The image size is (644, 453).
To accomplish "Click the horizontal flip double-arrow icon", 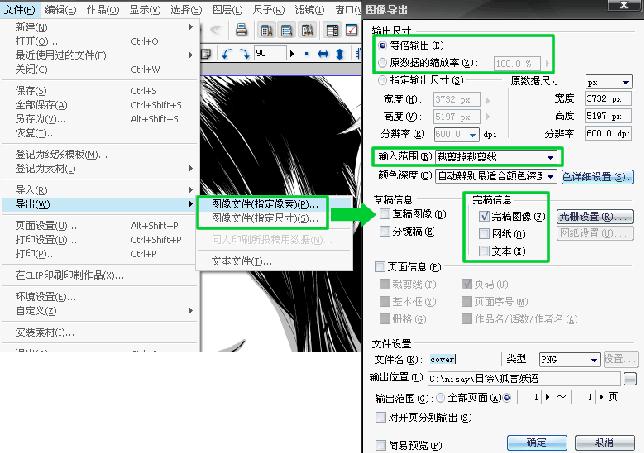I will pos(323,54).
